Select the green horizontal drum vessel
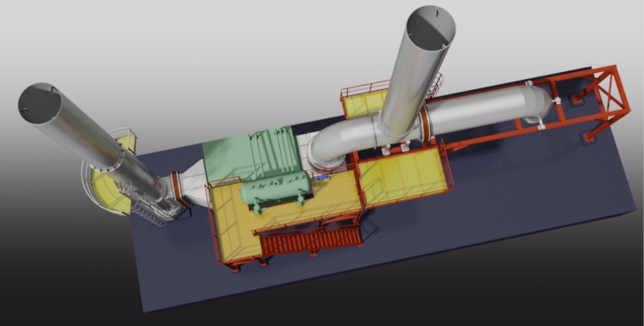This screenshot has width=644, height=326. (x=276, y=190)
